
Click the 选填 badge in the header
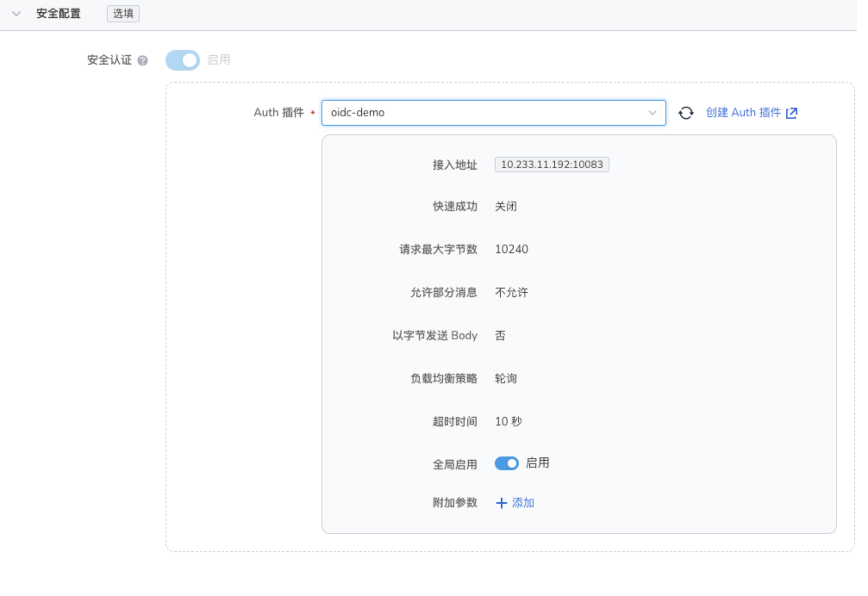coord(123,13)
